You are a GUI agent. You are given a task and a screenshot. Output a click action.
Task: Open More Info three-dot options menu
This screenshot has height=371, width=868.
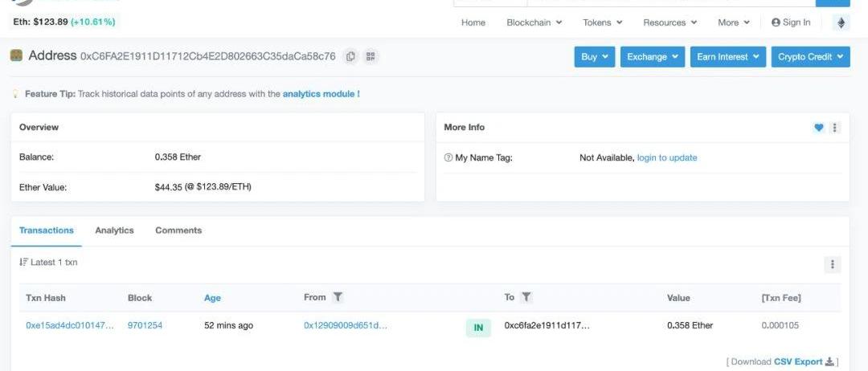pos(835,128)
